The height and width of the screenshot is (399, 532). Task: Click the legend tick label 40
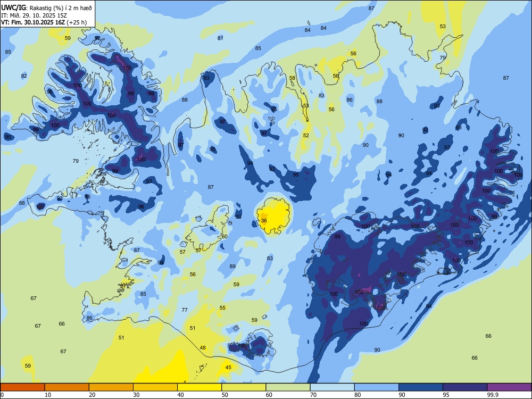coord(180,395)
